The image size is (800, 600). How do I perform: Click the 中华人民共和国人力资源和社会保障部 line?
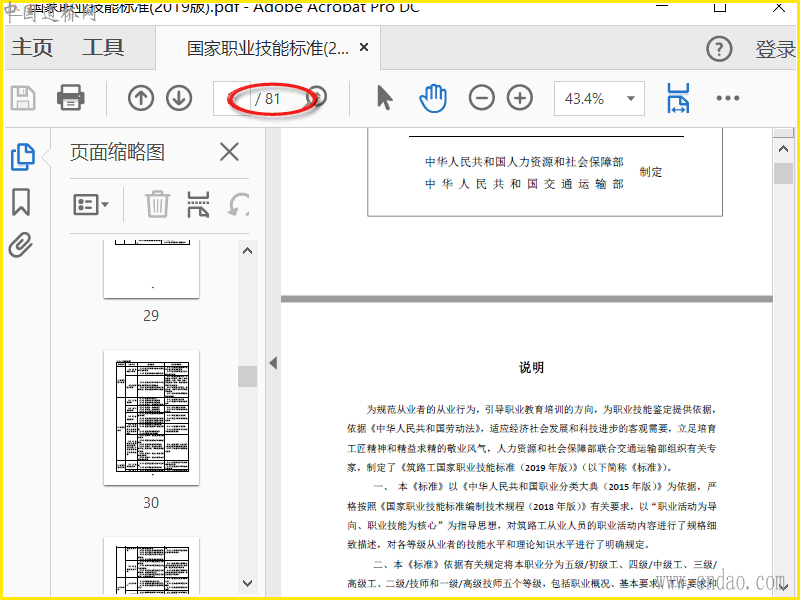coord(524,162)
